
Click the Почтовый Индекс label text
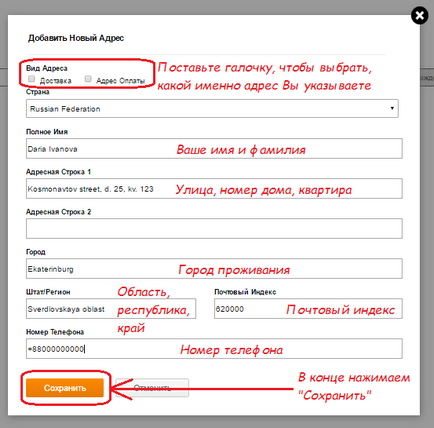(x=245, y=292)
